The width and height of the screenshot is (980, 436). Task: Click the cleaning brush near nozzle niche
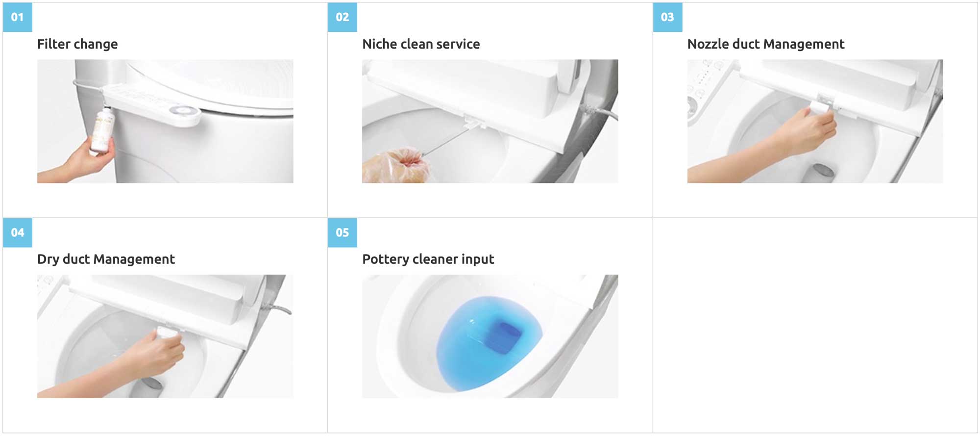coord(443,142)
